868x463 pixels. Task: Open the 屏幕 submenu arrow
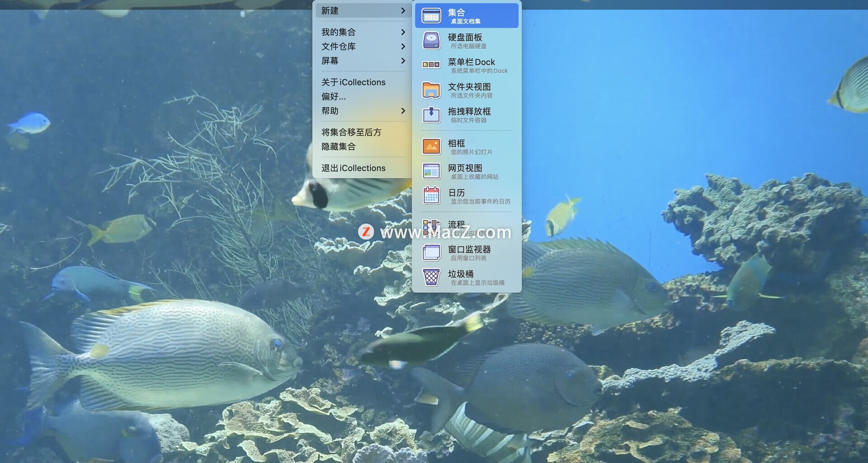tap(403, 61)
